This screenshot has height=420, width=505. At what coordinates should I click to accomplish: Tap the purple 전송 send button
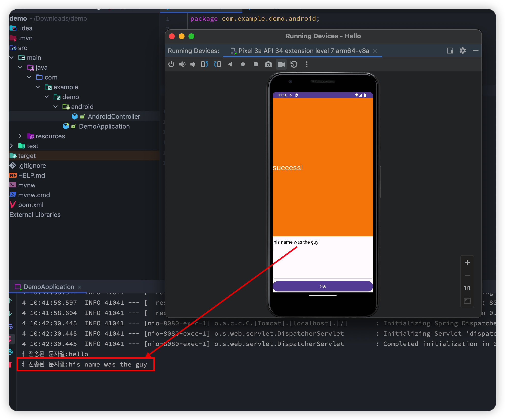322,286
